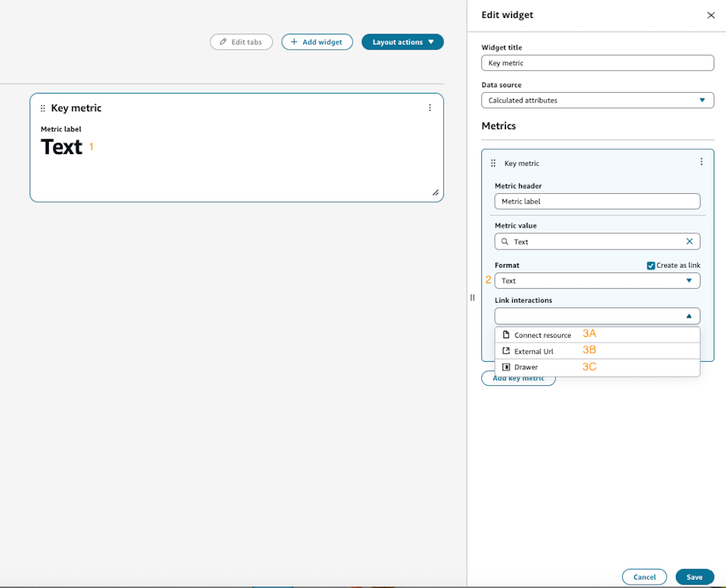Click the Key metric widget drag handle
726x588 pixels.
(43, 108)
